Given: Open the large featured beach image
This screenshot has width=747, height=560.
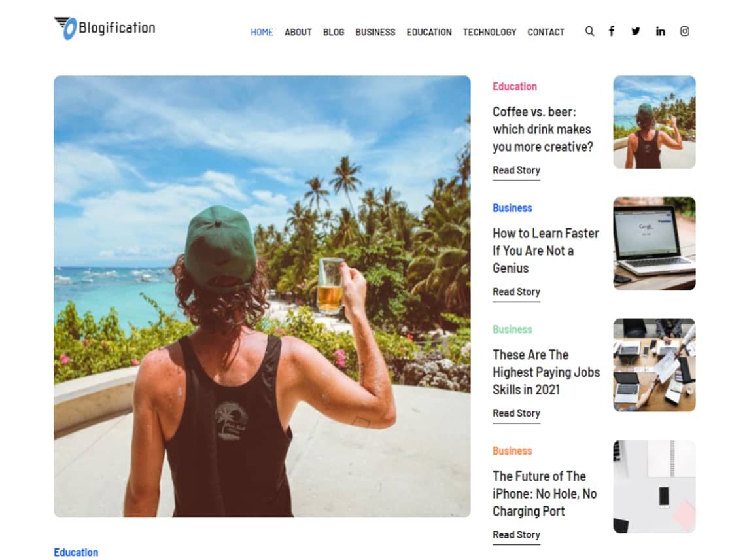Looking at the screenshot, I should (262, 296).
